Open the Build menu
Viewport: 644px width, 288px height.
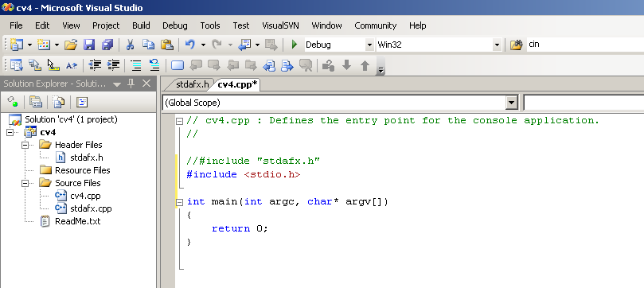pyautogui.click(x=141, y=25)
